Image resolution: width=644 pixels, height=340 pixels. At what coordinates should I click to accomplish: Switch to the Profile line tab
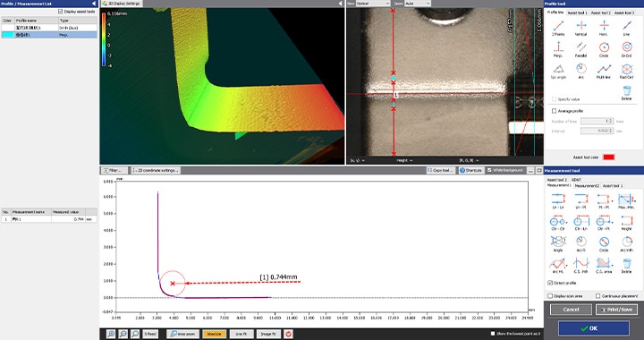click(555, 13)
